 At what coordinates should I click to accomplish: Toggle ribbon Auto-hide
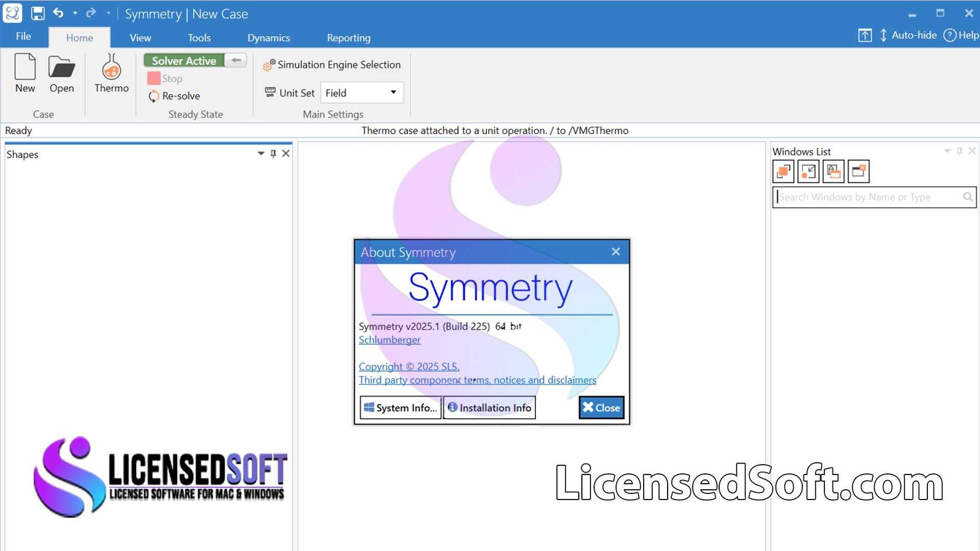pos(908,36)
